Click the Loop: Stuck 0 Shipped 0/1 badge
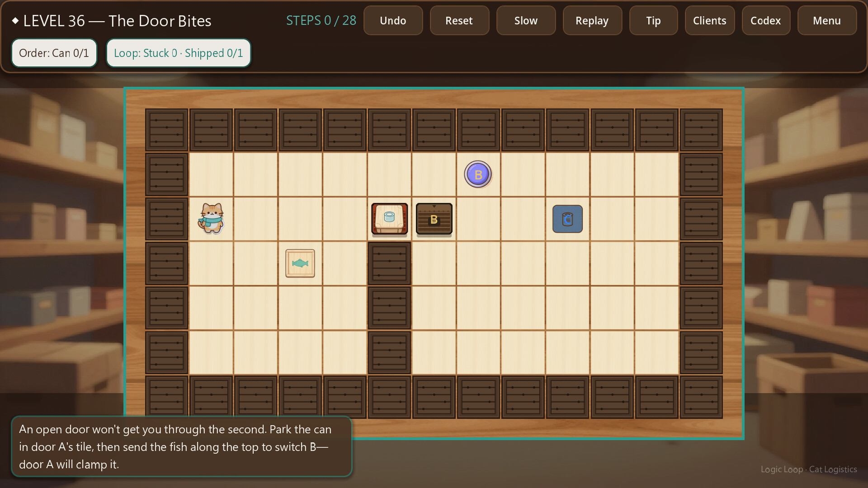 (179, 53)
